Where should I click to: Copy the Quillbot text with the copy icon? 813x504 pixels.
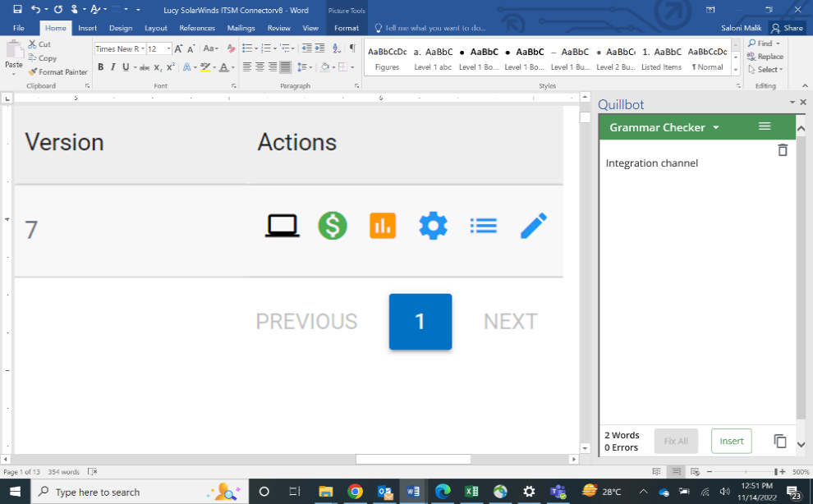[x=780, y=441]
